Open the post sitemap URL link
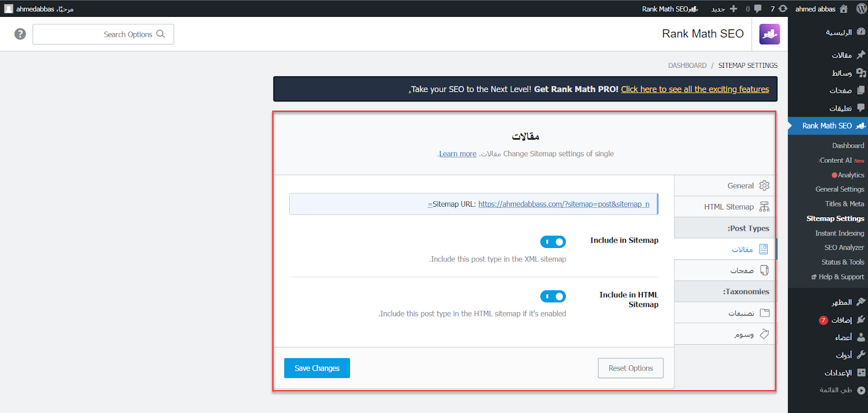This screenshot has width=868, height=413. tap(563, 204)
